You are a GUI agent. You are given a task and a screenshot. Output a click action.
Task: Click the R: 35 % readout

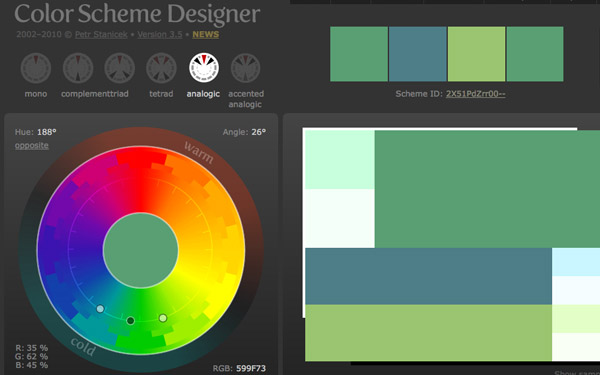coord(32,348)
